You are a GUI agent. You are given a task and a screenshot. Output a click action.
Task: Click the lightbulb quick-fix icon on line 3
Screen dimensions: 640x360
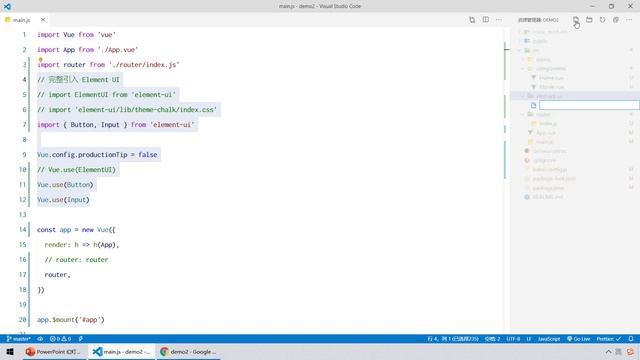(x=40, y=60)
